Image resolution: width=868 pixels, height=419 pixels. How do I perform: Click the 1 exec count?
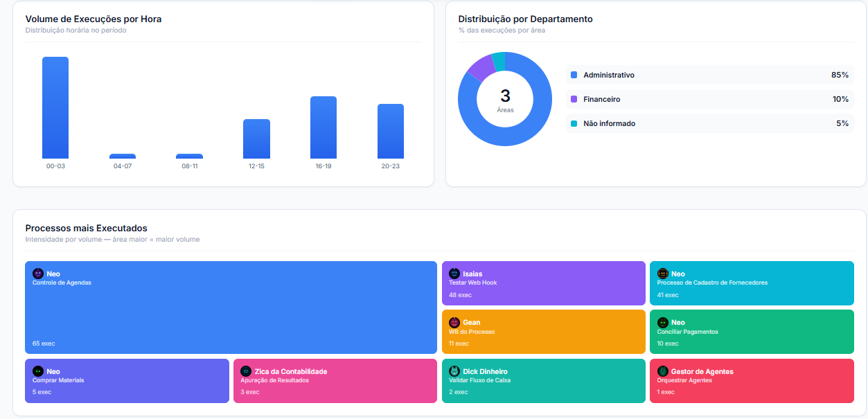[666, 392]
